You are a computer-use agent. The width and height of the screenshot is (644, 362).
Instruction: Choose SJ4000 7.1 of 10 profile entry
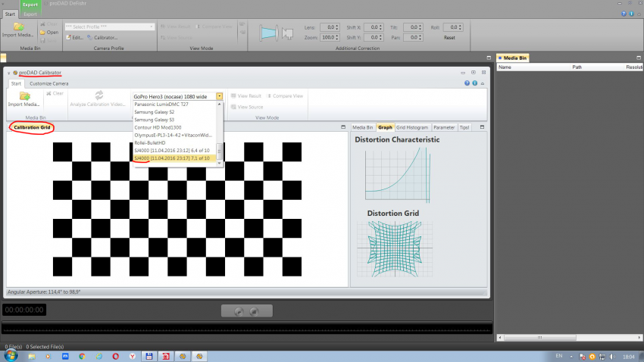tap(171, 158)
